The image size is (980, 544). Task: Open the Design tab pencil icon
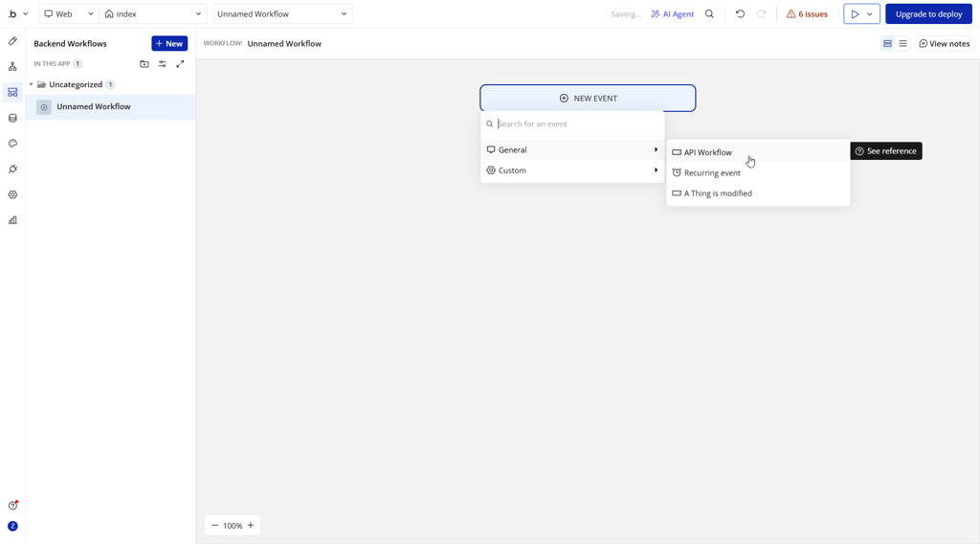pos(12,41)
